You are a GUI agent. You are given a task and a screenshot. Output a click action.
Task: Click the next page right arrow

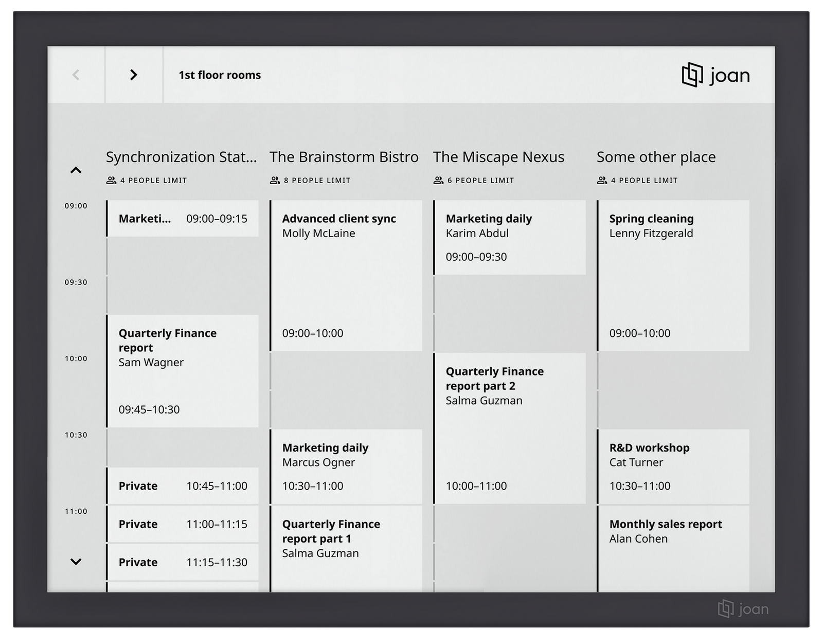[134, 75]
